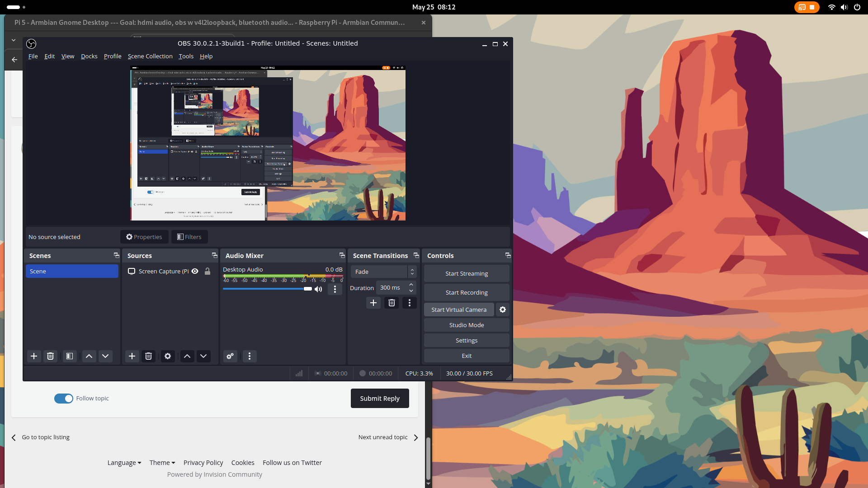Move scene down in Scenes dock
868x488 pixels.
click(x=105, y=356)
